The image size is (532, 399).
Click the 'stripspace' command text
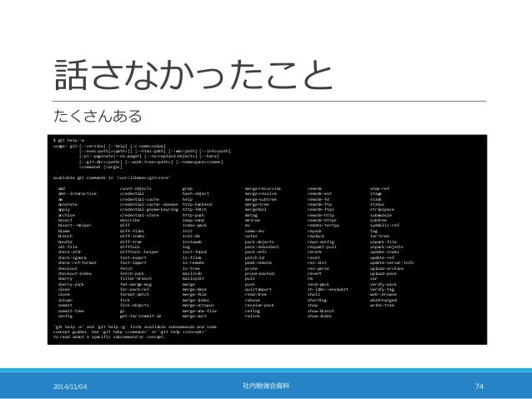coord(382,210)
